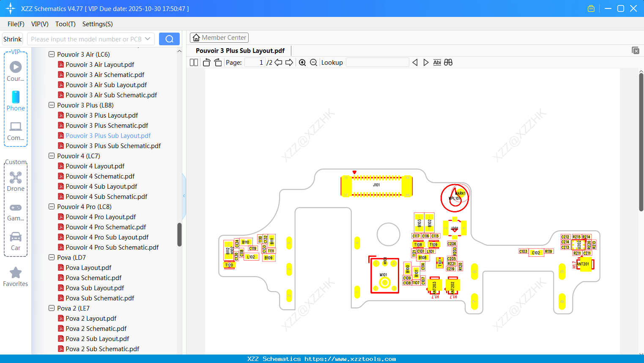This screenshot has width=644, height=363.
Task: Click PDF icon beside Pova Layout.pdf
Action: coord(61,268)
